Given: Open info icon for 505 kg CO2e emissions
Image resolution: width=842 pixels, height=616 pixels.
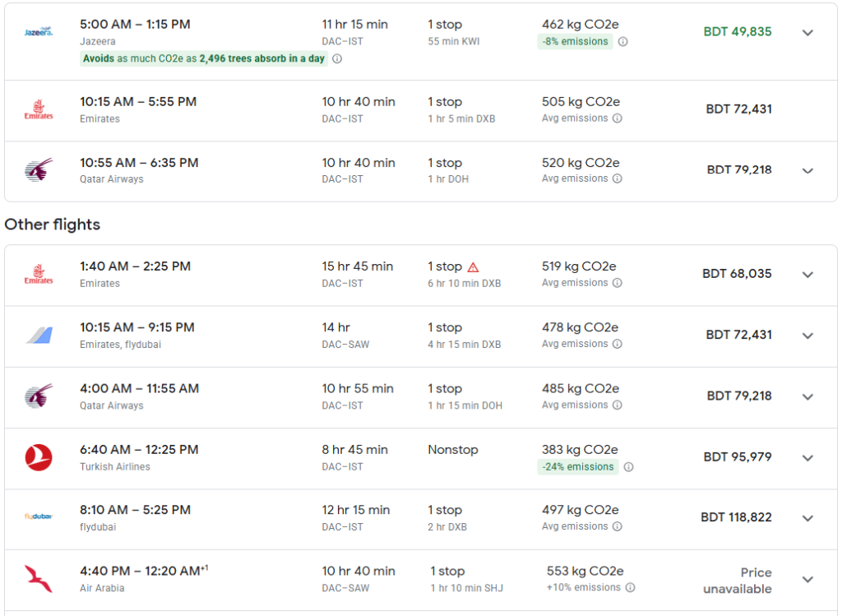Looking at the screenshot, I should click(618, 118).
